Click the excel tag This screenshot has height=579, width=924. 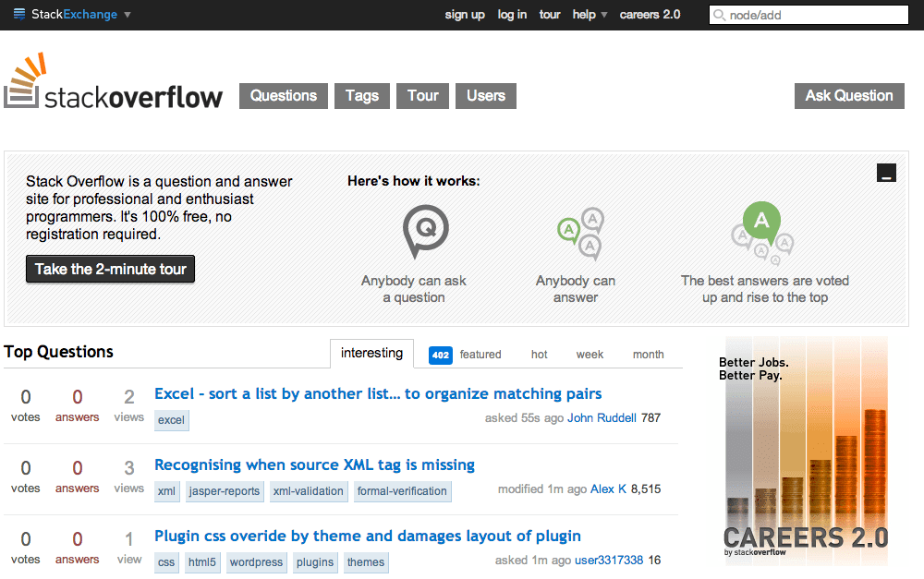click(x=172, y=420)
